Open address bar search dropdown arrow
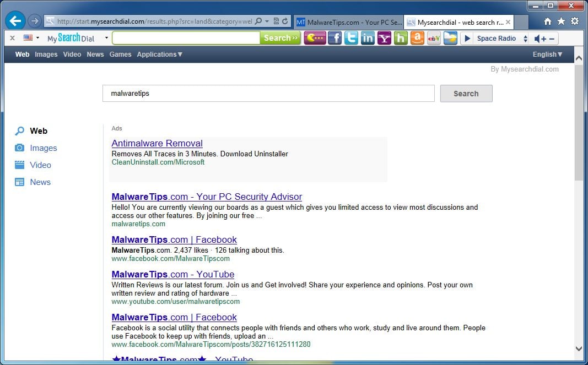The image size is (588, 365). [267, 21]
